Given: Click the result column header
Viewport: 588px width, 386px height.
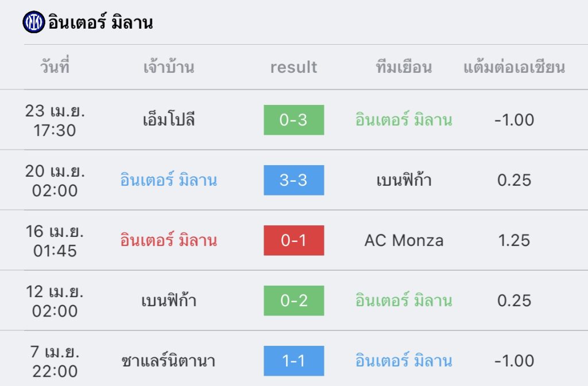Looking at the screenshot, I should [293, 67].
